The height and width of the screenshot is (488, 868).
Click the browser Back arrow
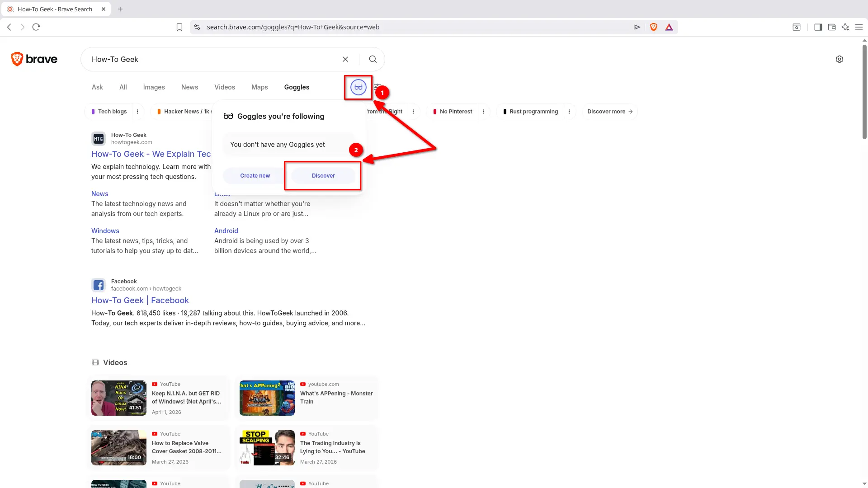[x=9, y=27]
